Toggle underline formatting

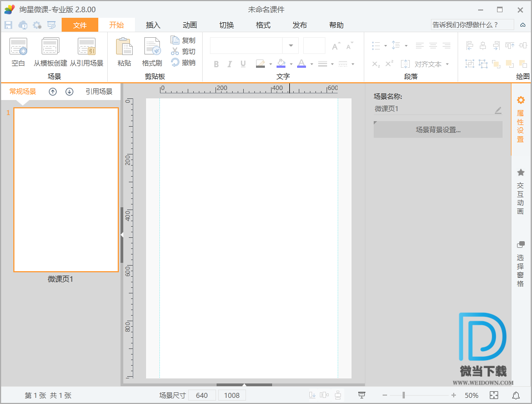click(x=243, y=64)
